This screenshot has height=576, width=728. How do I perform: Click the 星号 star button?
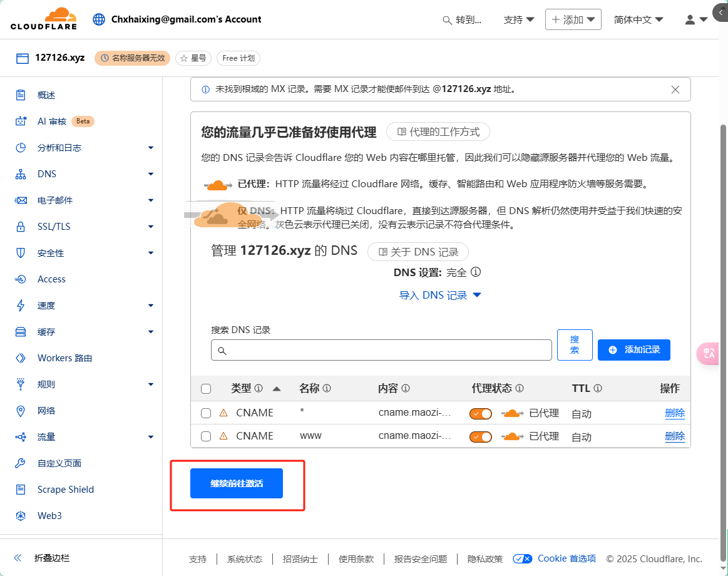[x=193, y=58]
